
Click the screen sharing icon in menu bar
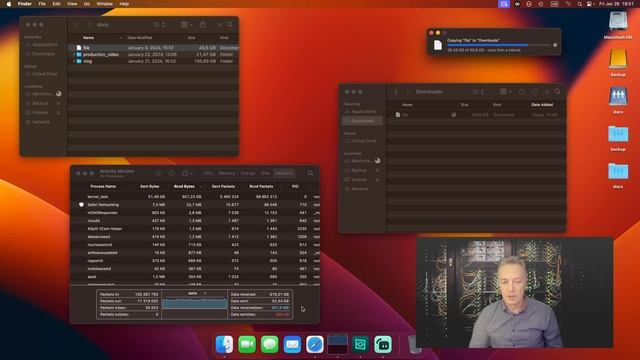(504, 4)
